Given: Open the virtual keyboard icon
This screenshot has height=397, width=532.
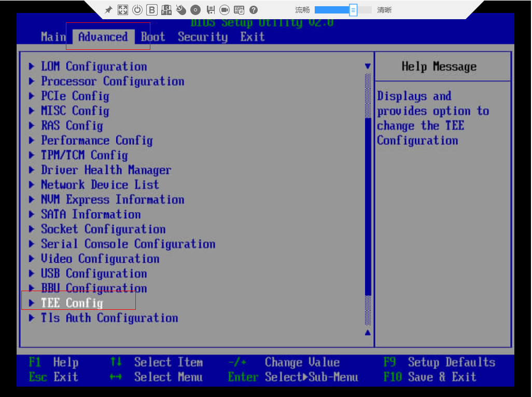Looking at the screenshot, I should (239, 10).
